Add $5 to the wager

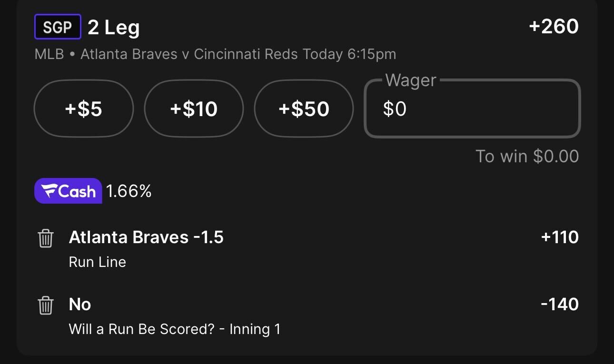click(x=84, y=108)
